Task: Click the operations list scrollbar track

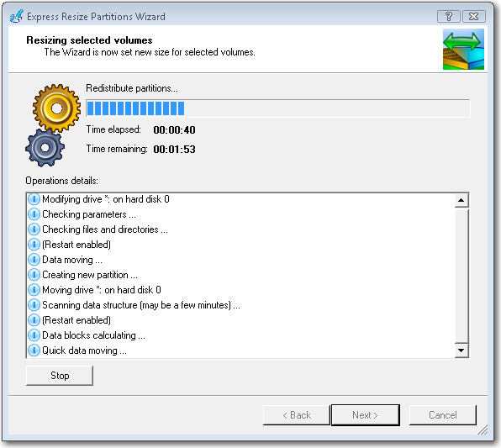Action: 461,275
